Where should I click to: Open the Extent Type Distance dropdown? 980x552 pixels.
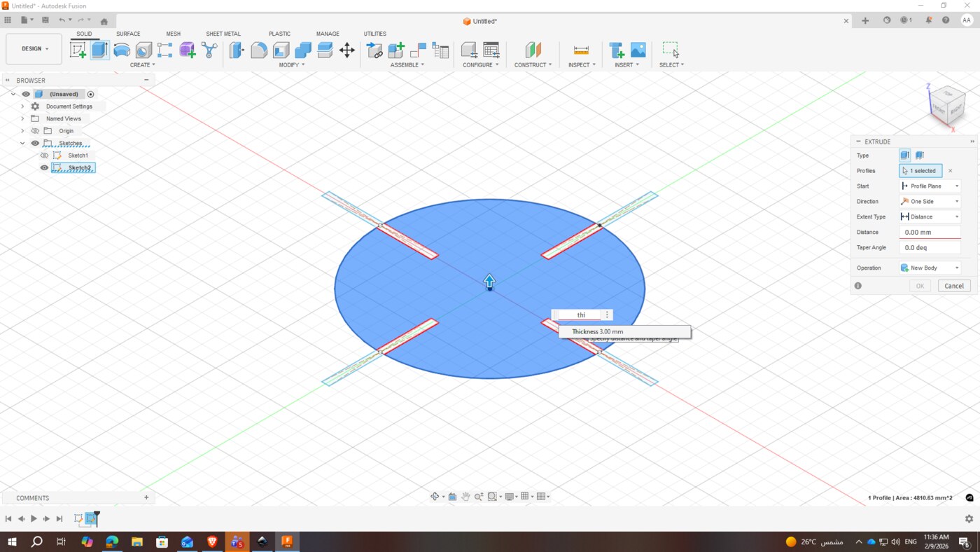[930, 217]
